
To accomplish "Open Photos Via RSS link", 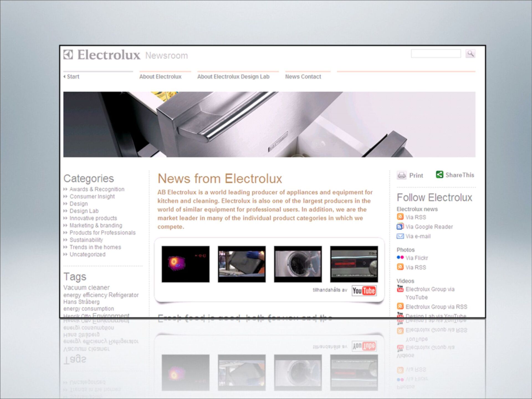I will pos(416,267).
